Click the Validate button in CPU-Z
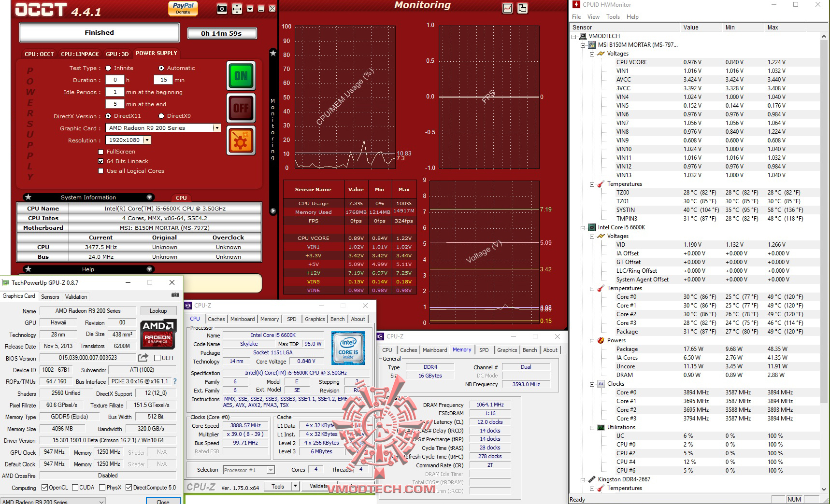Screen dimensions: 830x504 tap(318, 486)
